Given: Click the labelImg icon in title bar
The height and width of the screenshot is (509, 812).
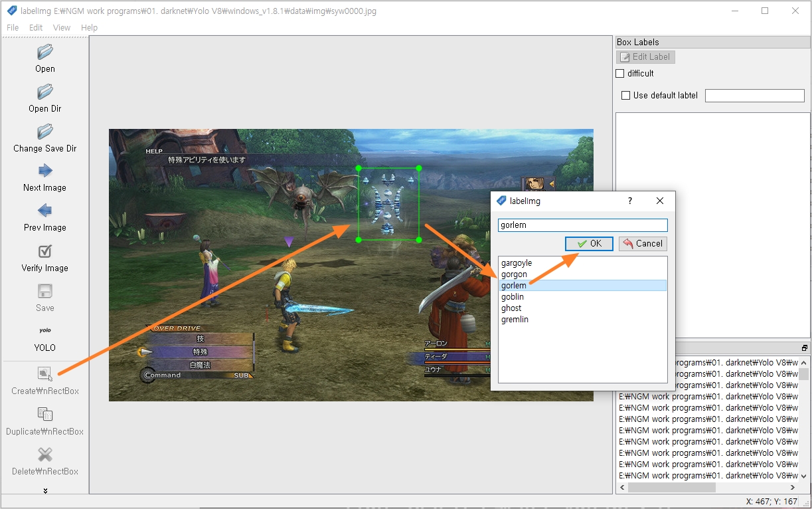Looking at the screenshot, I should [x=11, y=11].
